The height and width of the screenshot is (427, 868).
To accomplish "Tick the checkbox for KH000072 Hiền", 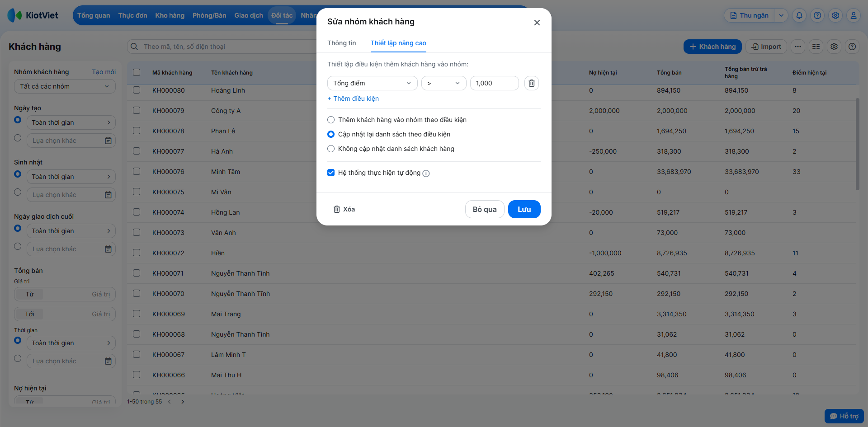I will (x=137, y=253).
